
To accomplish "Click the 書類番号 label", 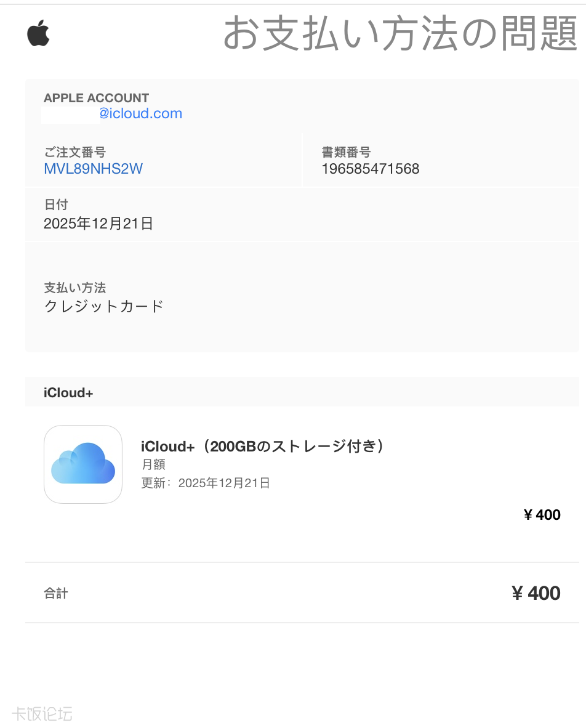I will (x=346, y=152).
